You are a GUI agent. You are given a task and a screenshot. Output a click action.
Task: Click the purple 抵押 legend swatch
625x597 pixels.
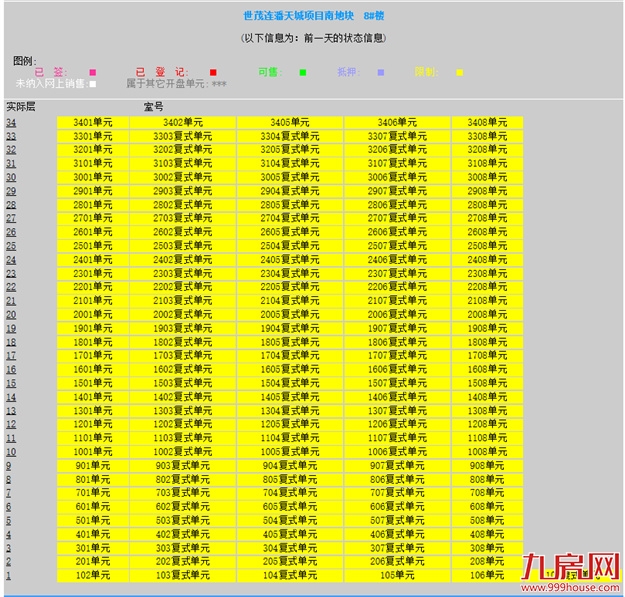click(x=381, y=73)
